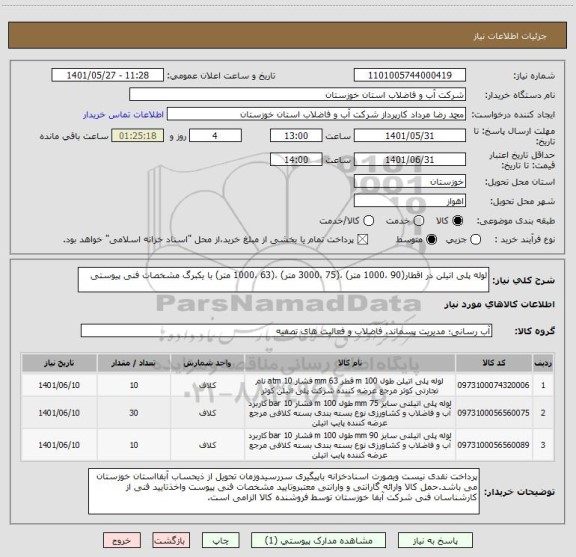Click the delivery city field اهواز
Image resolution: width=576 pixels, height=557 pixels.
coord(410,201)
